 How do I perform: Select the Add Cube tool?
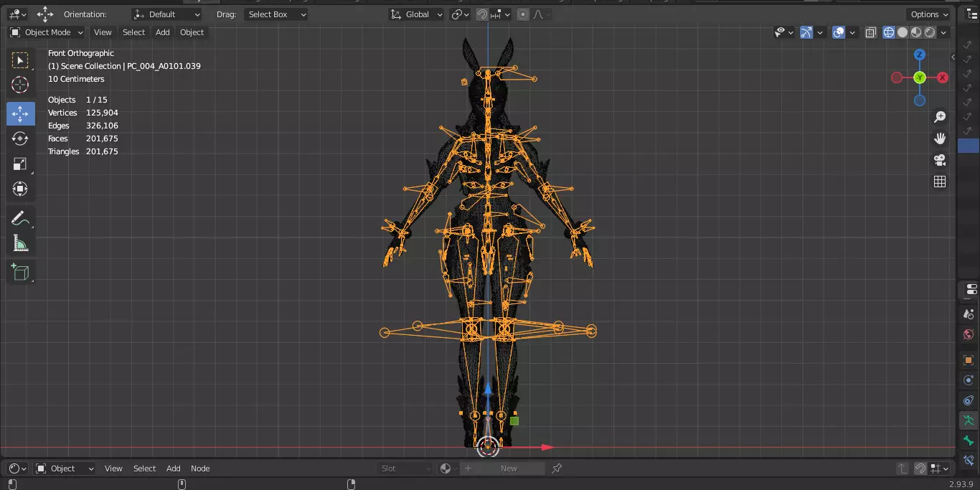(x=20, y=272)
